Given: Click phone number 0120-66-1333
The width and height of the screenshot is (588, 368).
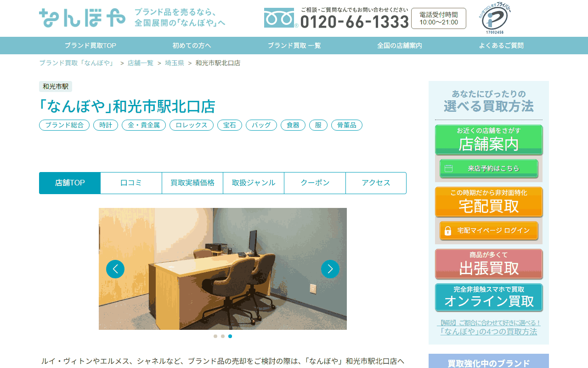Looking at the screenshot, I should click(354, 22).
